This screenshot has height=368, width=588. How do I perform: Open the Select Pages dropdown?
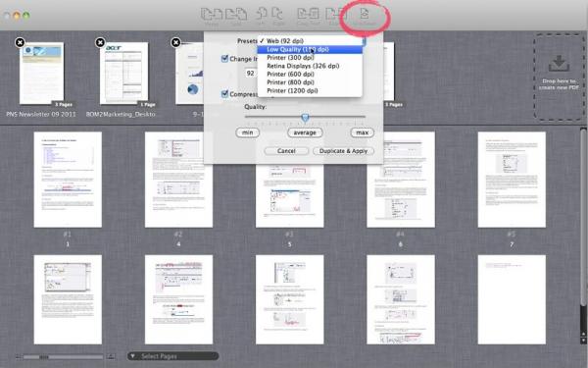[172, 356]
